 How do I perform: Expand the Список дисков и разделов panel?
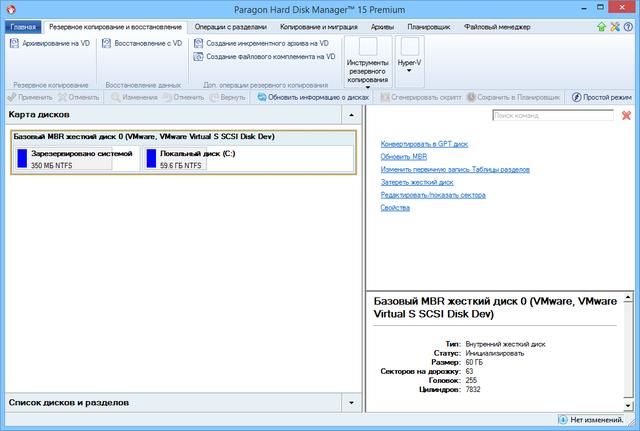pyautogui.click(x=351, y=403)
